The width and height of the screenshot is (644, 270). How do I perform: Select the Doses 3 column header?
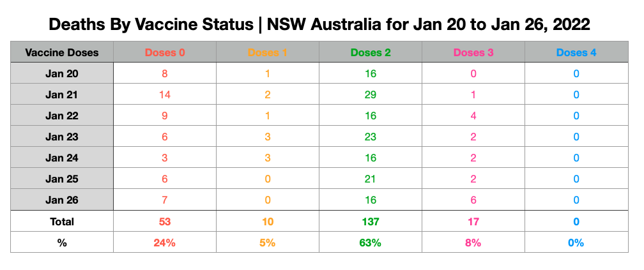pyautogui.click(x=473, y=52)
